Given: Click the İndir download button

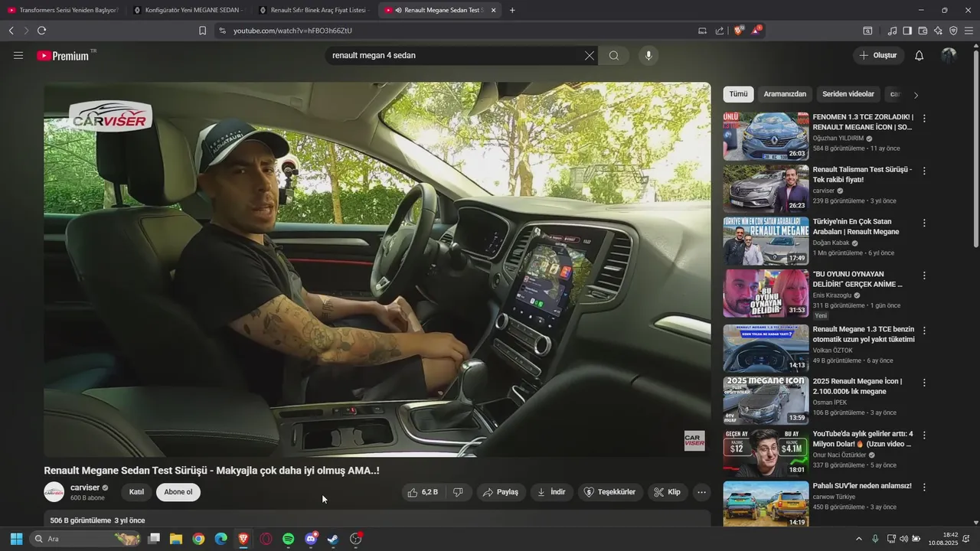Looking at the screenshot, I should [x=551, y=492].
